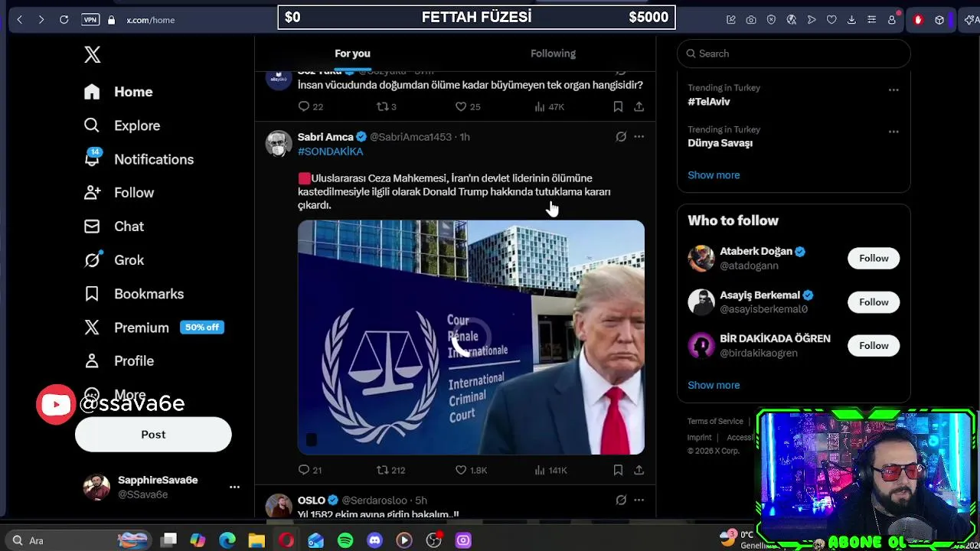980x551 pixels.
Task: Open OSLO tweet more options
Action: (639, 500)
